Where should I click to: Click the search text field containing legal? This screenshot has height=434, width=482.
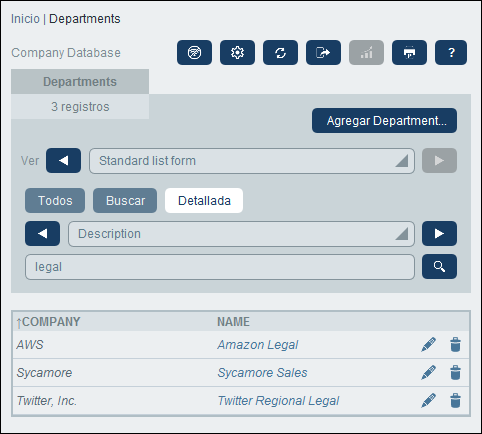pyautogui.click(x=220, y=267)
